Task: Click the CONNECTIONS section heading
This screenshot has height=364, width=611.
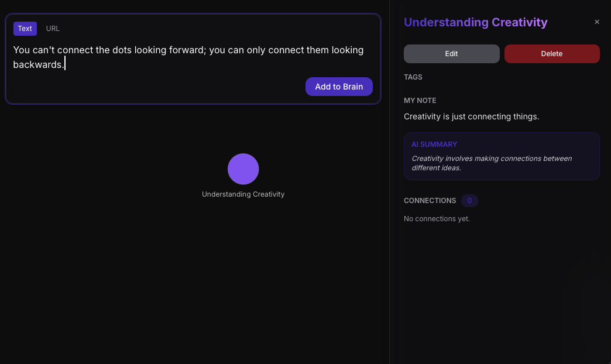Action: tap(430, 201)
